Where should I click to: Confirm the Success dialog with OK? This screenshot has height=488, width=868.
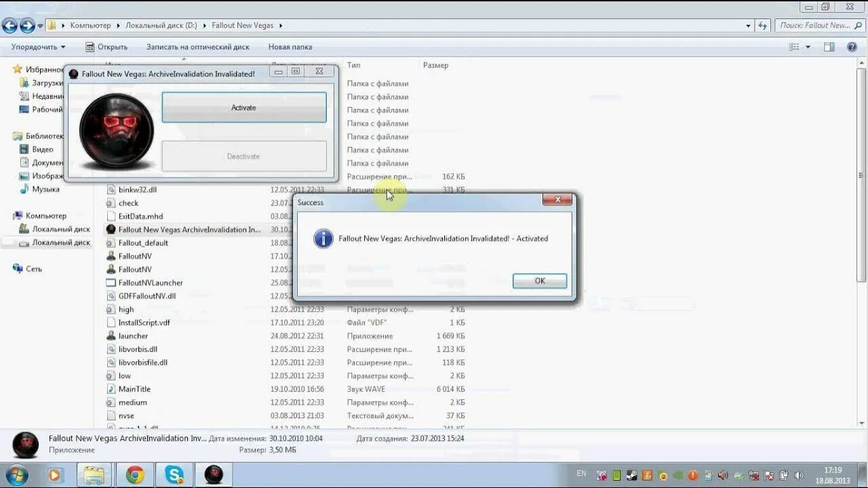click(x=540, y=281)
